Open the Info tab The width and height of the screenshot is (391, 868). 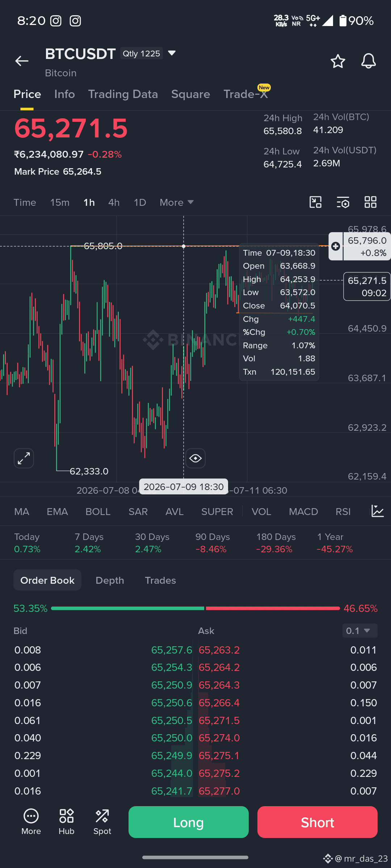pos(64,94)
